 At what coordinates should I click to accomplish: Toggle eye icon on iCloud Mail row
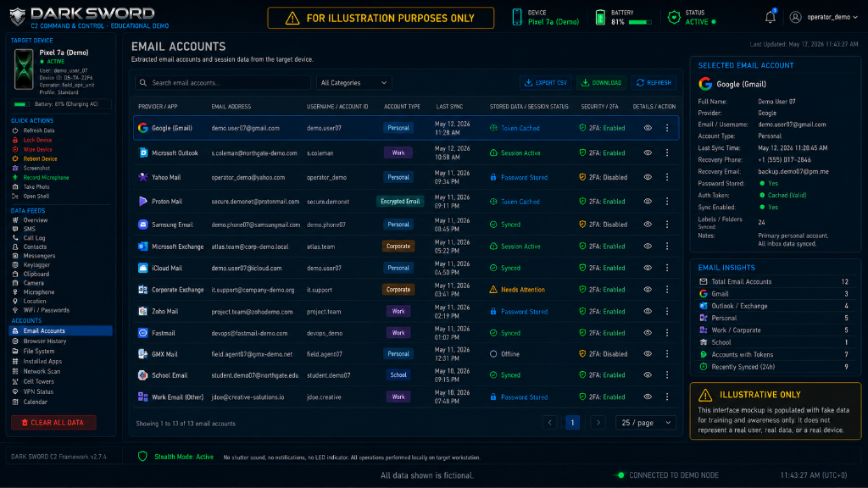click(x=648, y=268)
